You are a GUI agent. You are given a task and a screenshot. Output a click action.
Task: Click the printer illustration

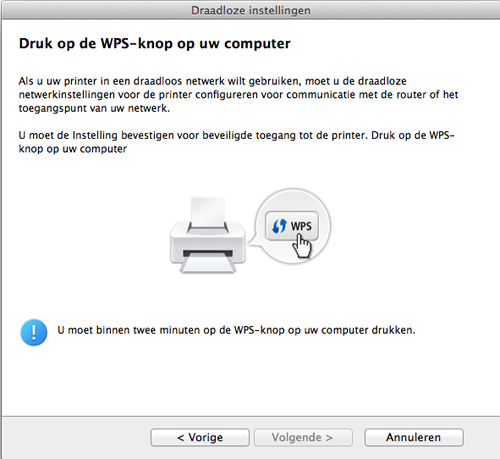pos(208,235)
